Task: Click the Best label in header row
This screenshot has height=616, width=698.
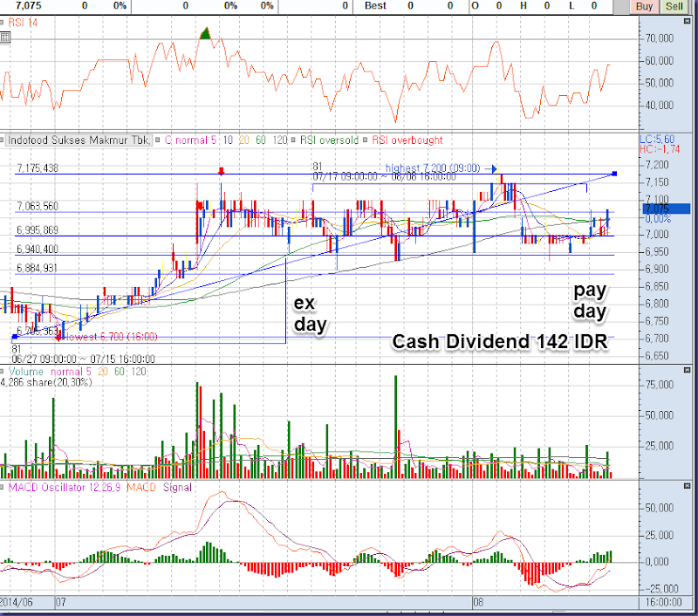Action: 375,6
